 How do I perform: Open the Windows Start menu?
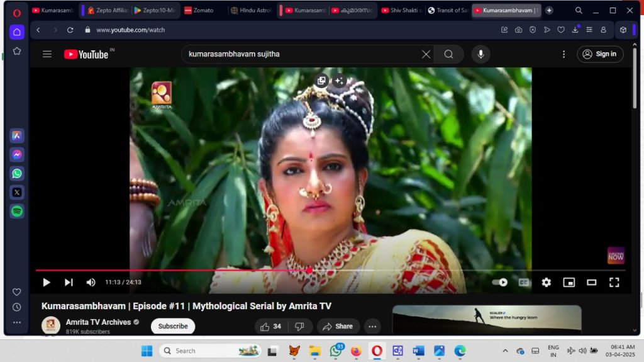click(x=147, y=351)
